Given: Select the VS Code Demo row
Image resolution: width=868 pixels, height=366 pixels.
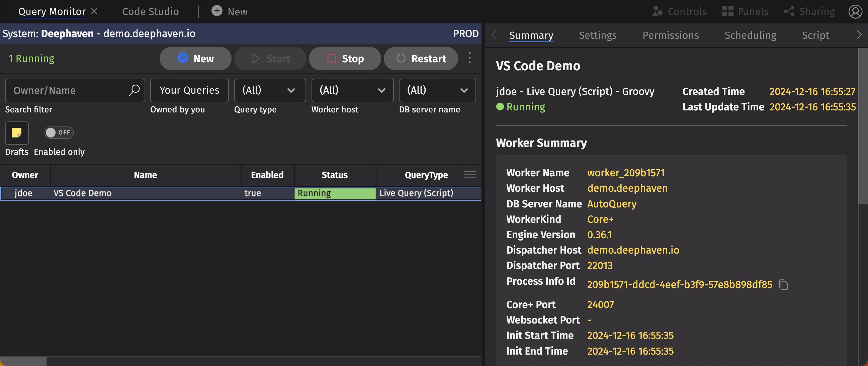Looking at the screenshot, I should pyautogui.click(x=145, y=193).
